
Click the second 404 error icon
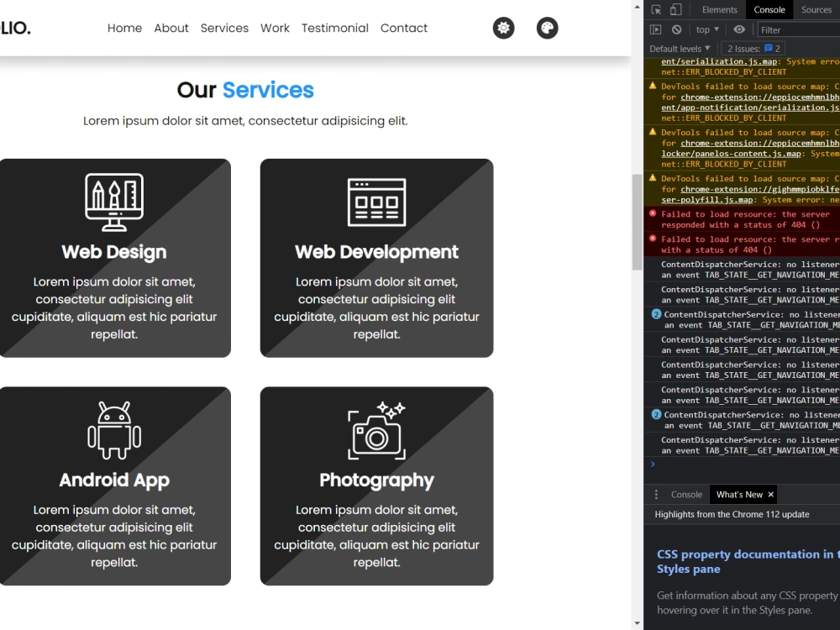pyautogui.click(x=653, y=239)
